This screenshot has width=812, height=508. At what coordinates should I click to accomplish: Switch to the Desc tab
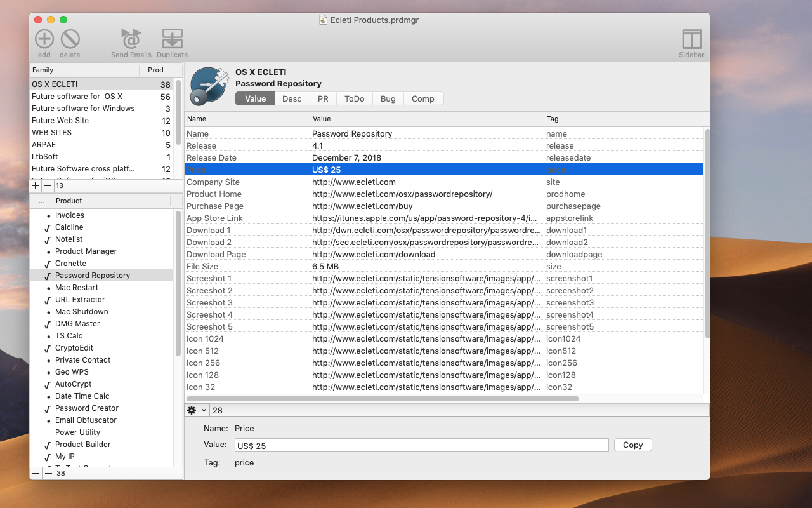click(292, 98)
